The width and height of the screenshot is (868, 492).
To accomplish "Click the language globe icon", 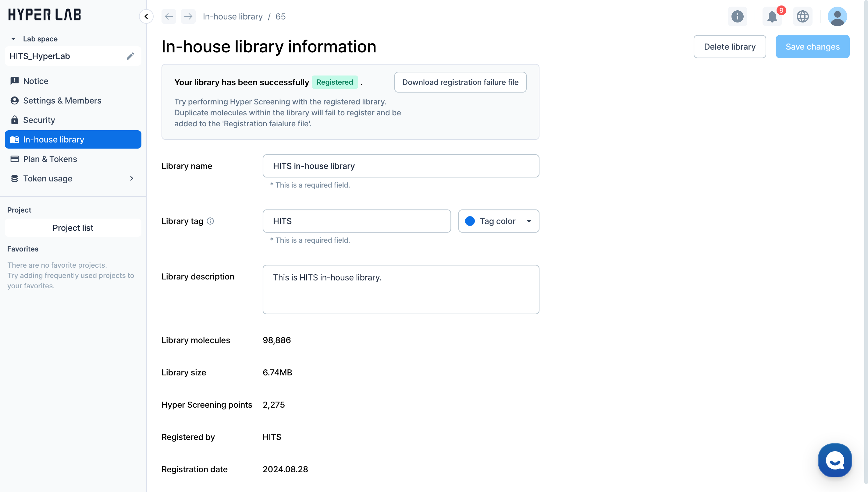I will pos(802,16).
